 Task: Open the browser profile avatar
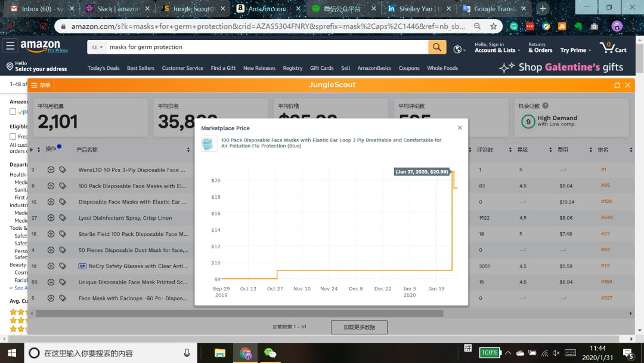point(617,26)
